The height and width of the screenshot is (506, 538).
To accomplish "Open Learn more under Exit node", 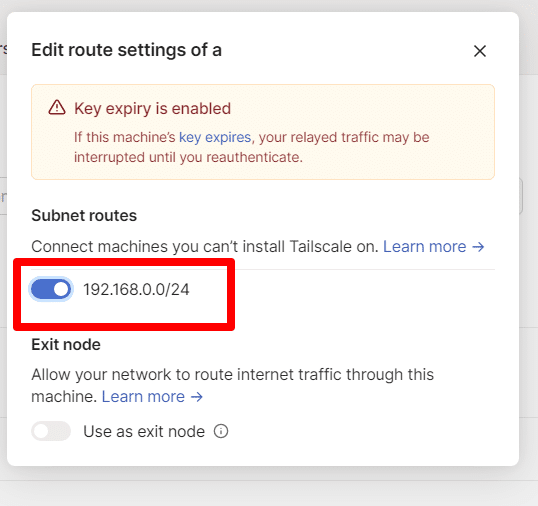I will [x=143, y=397].
